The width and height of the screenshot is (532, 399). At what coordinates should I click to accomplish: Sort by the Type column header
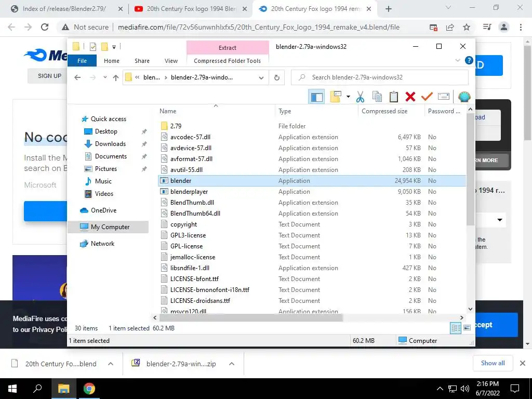tap(316, 111)
